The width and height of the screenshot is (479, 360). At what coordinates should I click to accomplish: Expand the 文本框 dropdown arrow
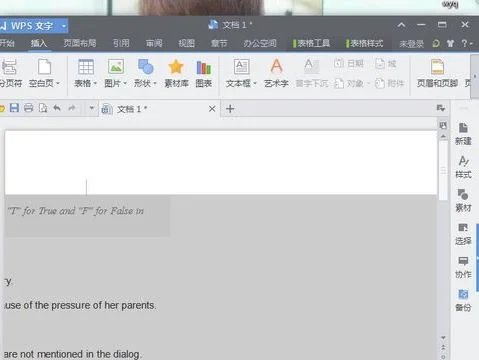pos(255,83)
